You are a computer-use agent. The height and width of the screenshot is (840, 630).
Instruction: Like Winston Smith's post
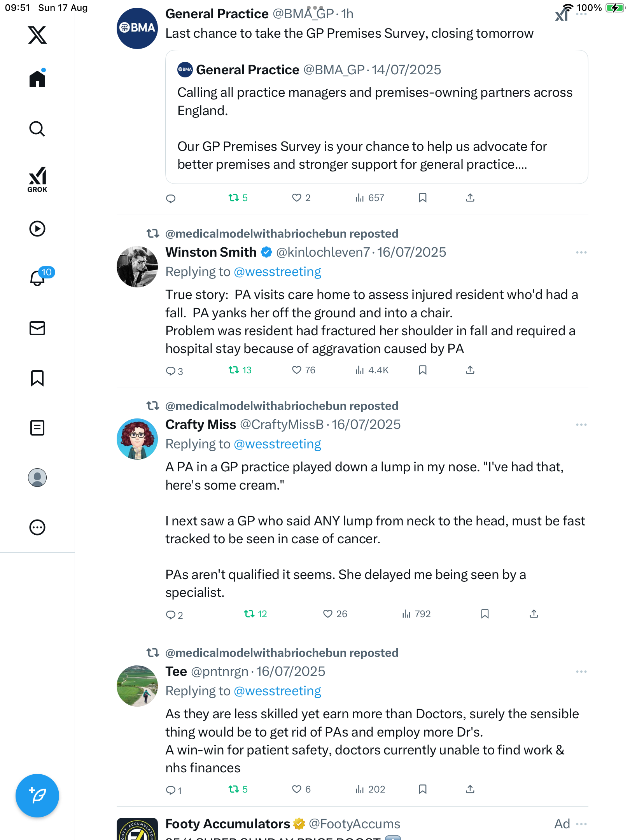[x=297, y=370]
